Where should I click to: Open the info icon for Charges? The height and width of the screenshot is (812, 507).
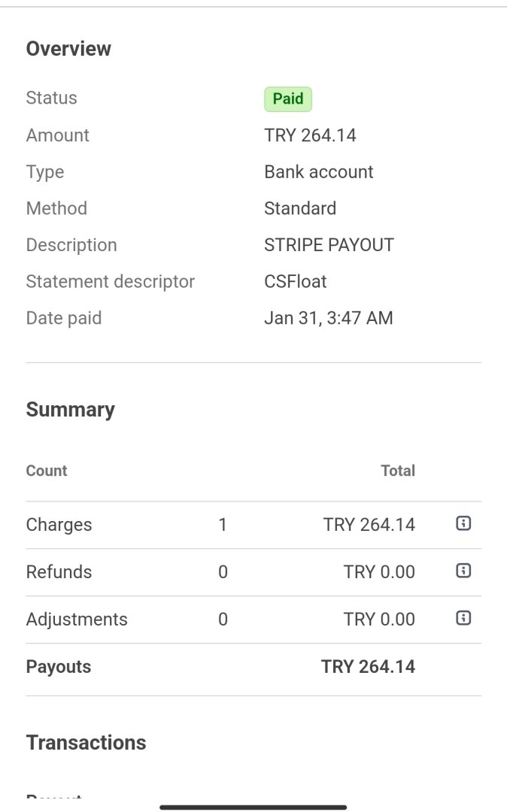click(x=463, y=523)
